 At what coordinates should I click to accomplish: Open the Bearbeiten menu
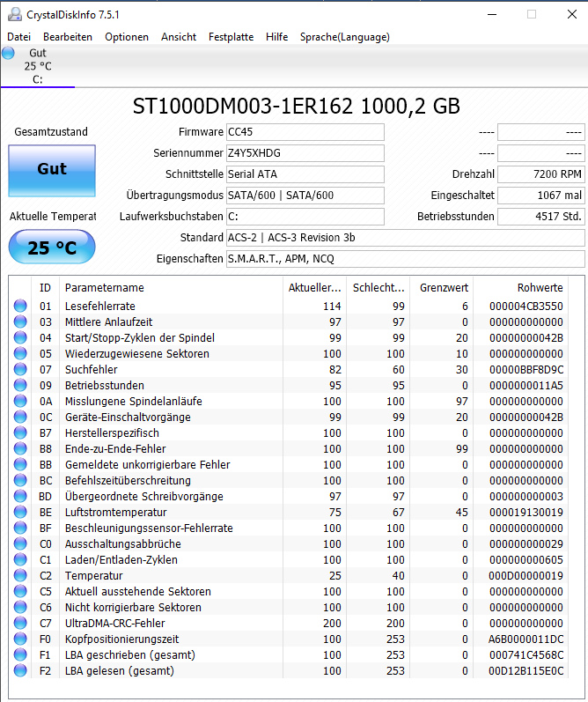point(68,37)
